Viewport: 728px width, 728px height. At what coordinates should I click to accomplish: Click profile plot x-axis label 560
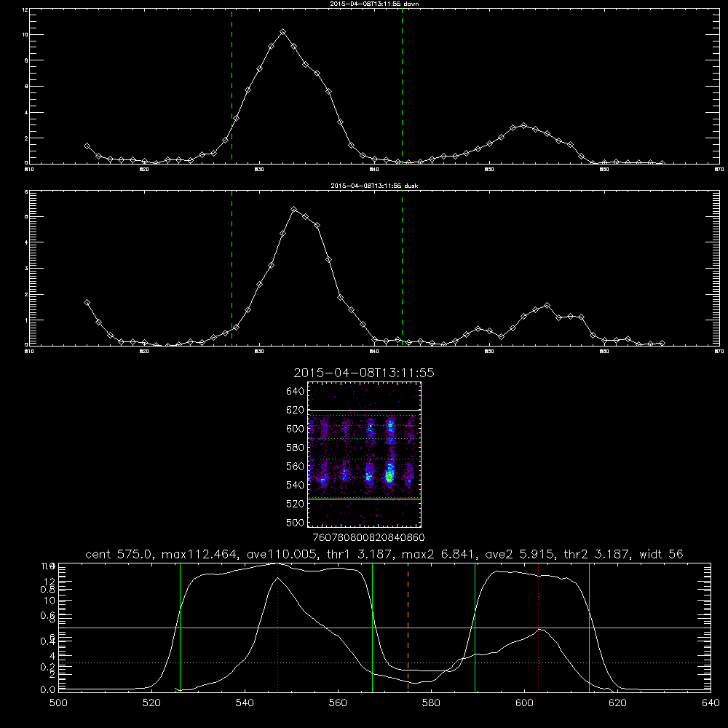(338, 703)
